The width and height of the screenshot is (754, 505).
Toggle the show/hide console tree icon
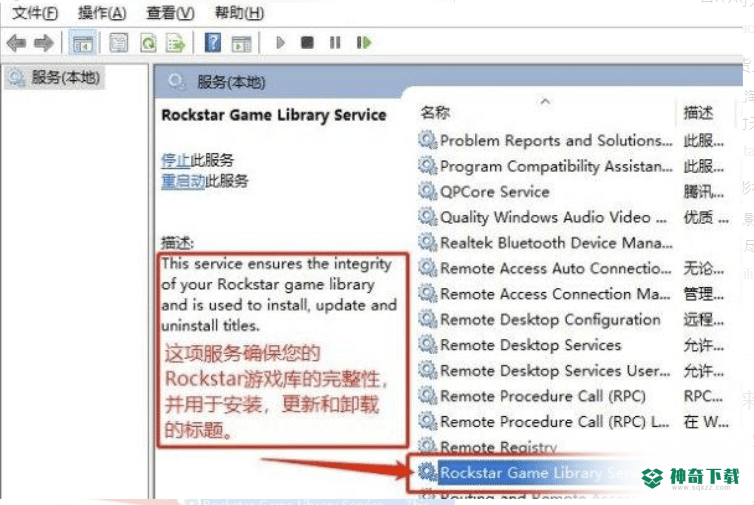[83, 43]
